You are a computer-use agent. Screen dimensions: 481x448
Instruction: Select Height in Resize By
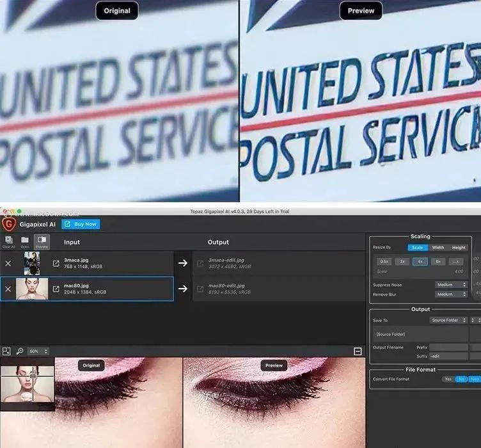(x=459, y=248)
